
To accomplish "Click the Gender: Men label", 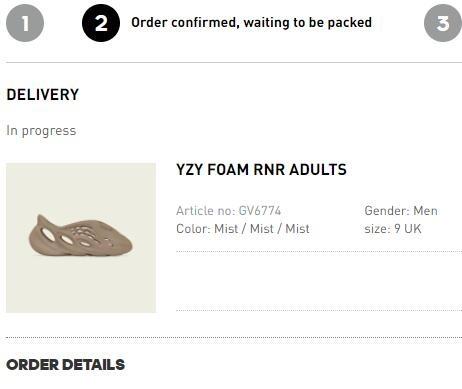I will 401,211.
